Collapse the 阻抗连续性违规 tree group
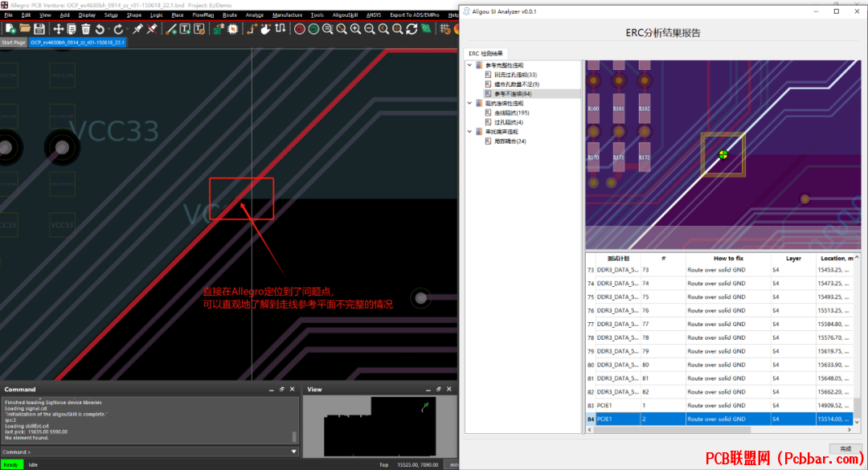This screenshot has height=470, width=868. (x=470, y=103)
